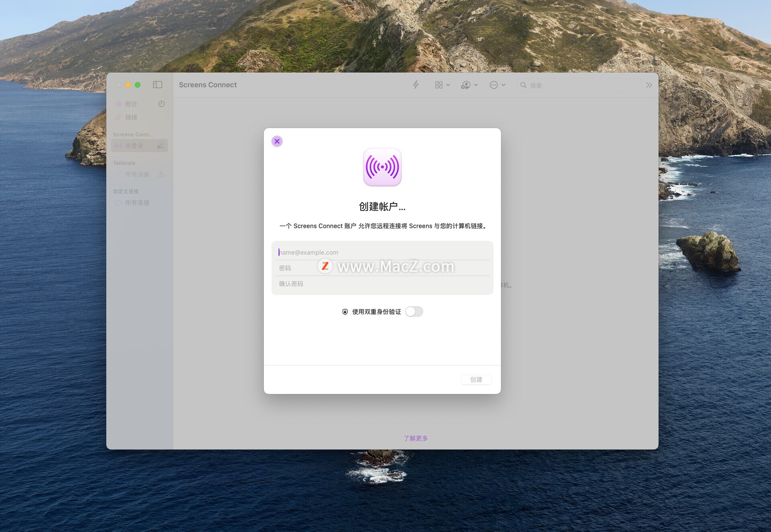The height and width of the screenshot is (532, 771).
Task: Click the email address input field
Action: pos(381,252)
